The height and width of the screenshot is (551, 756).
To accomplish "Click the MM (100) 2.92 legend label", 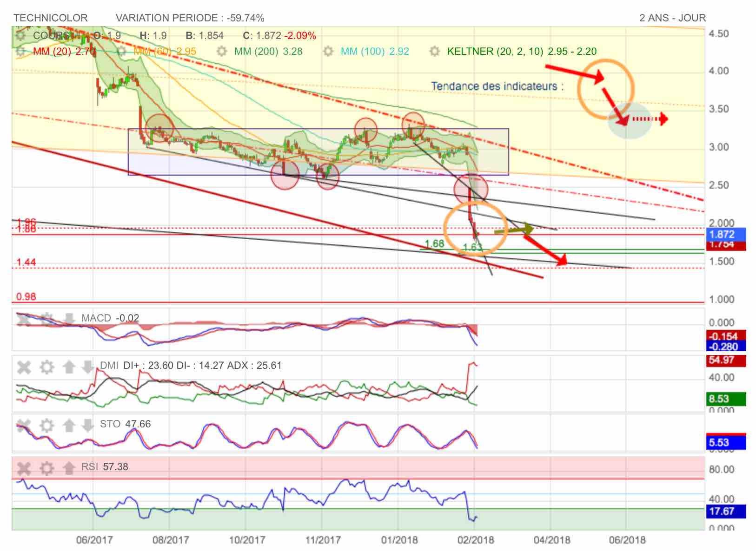I will [375, 52].
